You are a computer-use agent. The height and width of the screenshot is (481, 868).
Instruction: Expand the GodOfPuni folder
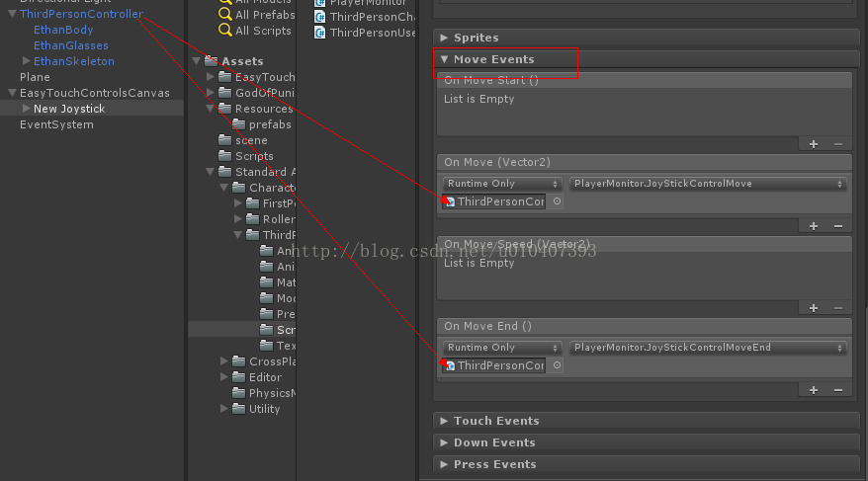[x=210, y=92]
